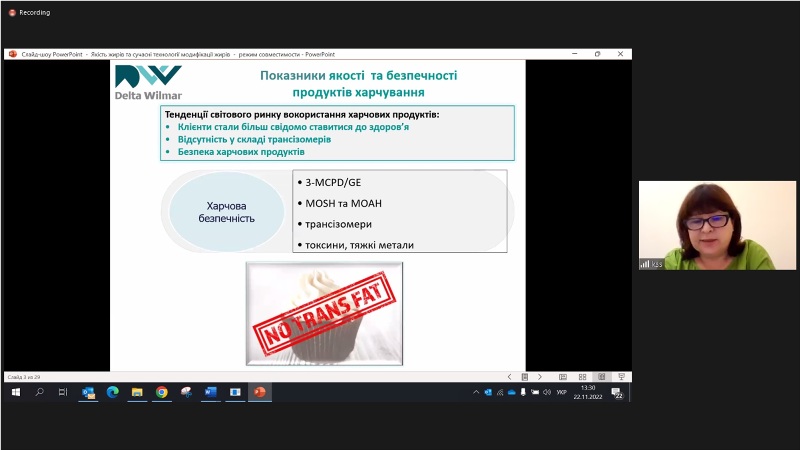Click 'Відсутність у складі трансізомерів' bullet
800x450 pixels.
tap(254, 139)
